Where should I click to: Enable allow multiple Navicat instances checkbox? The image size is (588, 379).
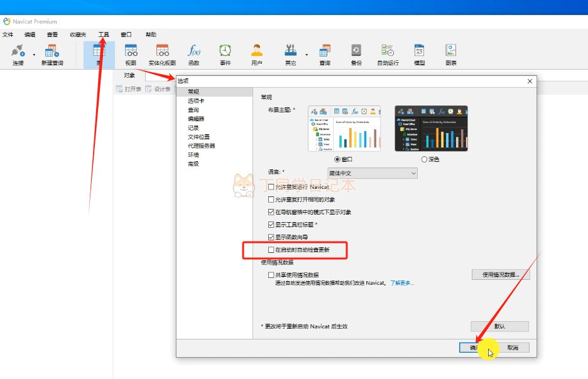(x=271, y=187)
